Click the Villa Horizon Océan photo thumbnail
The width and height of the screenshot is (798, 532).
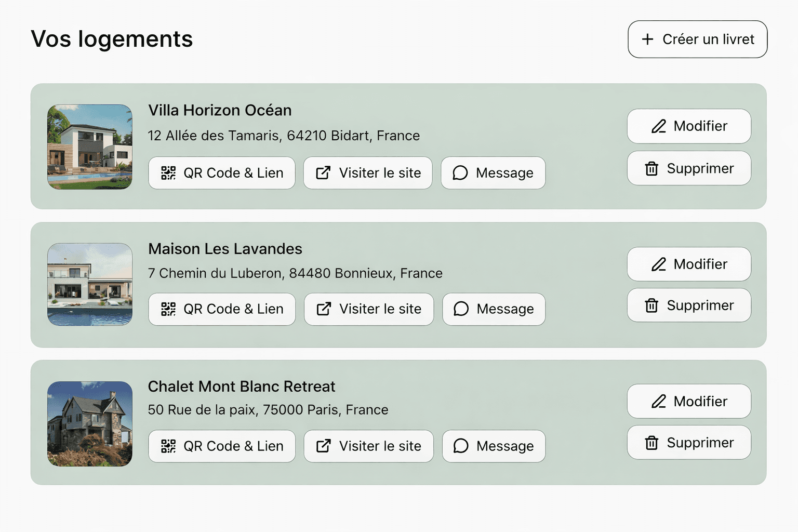coord(89,147)
